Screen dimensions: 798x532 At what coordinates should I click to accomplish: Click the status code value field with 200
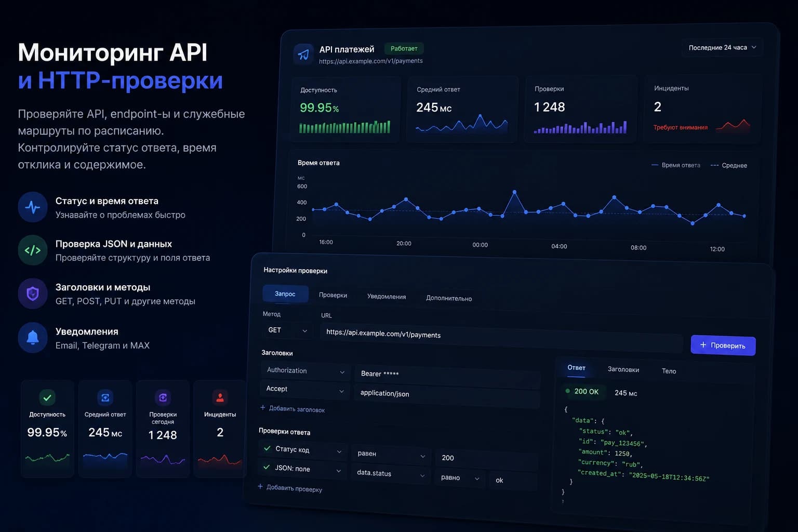tap(487, 459)
